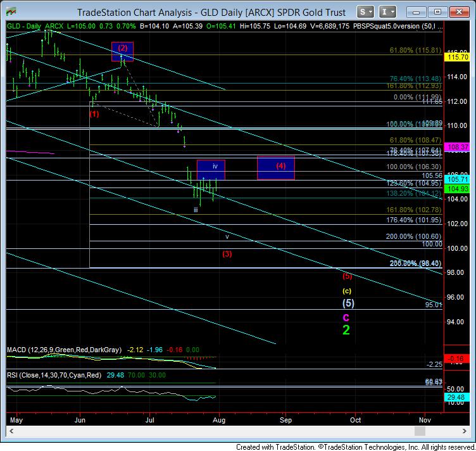Minimize the chart analysis window

(x=416, y=12)
